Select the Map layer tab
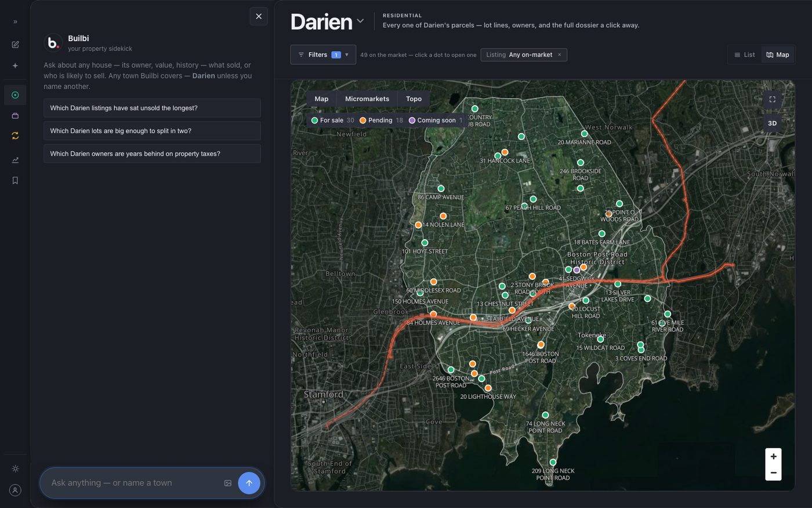The height and width of the screenshot is (508, 812). point(321,99)
